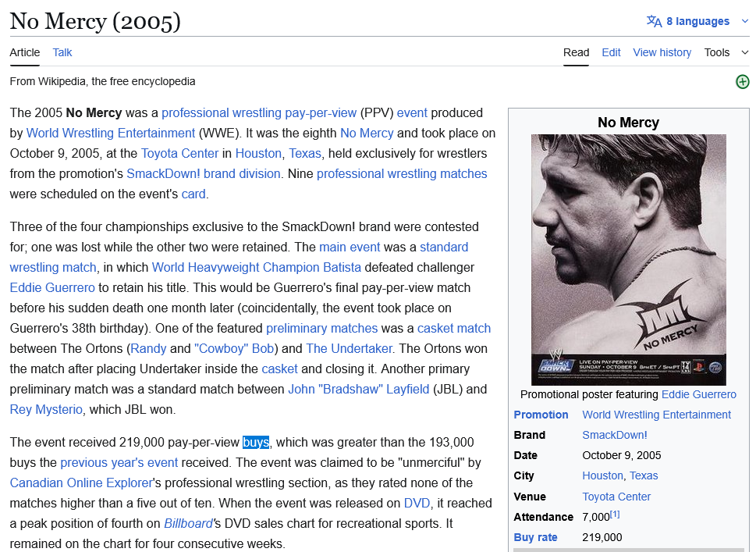Follow the Rey Mysterio link
This screenshot has width=756, height=552.
(x=46, y=409)
